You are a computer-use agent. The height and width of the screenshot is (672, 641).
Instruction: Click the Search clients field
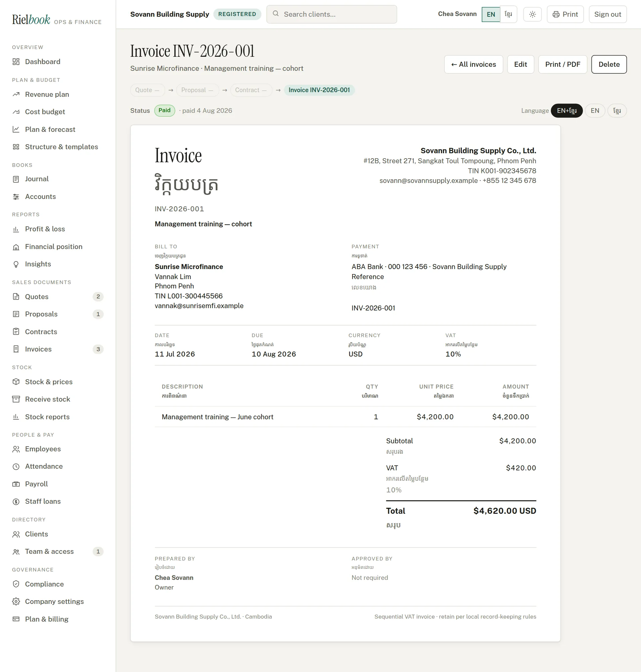[332, 14]
